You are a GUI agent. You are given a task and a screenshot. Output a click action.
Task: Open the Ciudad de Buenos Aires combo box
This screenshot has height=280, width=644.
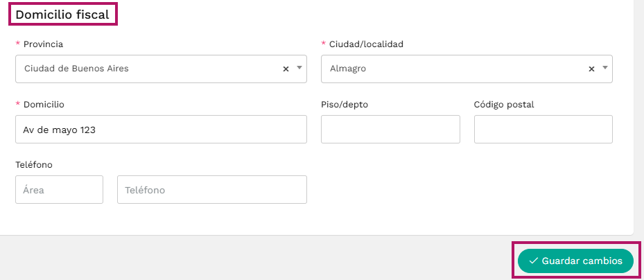pyautogui.click(x=161, y=69)
